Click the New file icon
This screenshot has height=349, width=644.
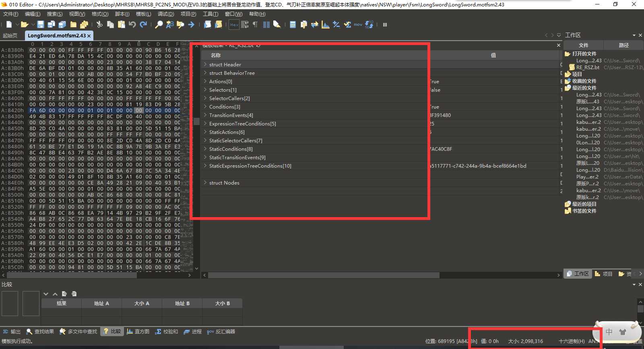coord(9,25)
